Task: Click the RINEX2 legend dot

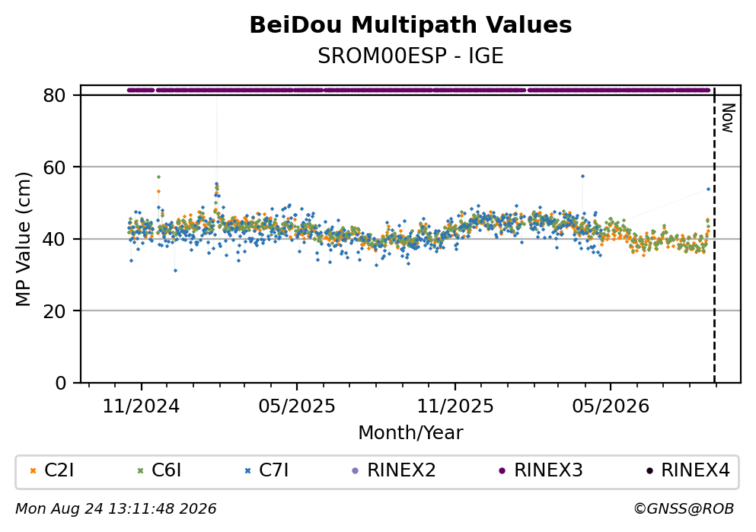Action: point(356,471)
